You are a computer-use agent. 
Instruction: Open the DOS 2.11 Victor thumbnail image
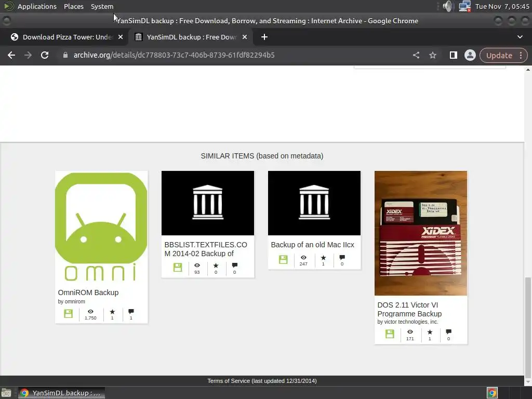[421, 233]
